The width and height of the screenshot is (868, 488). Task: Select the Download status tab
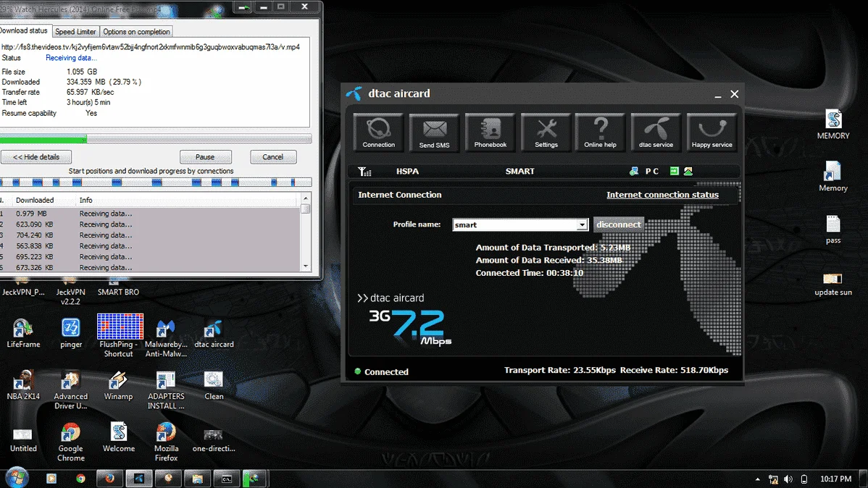pyautogui.click(x=25, y=30)
